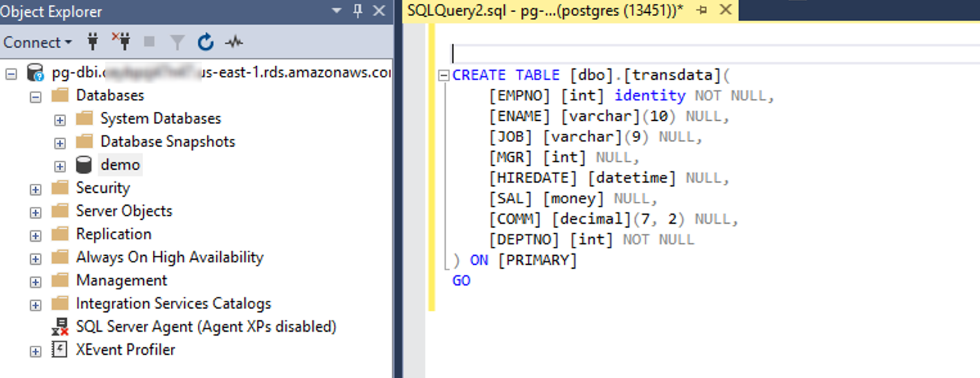Click the Server Objects folder icon

[60, 212]
